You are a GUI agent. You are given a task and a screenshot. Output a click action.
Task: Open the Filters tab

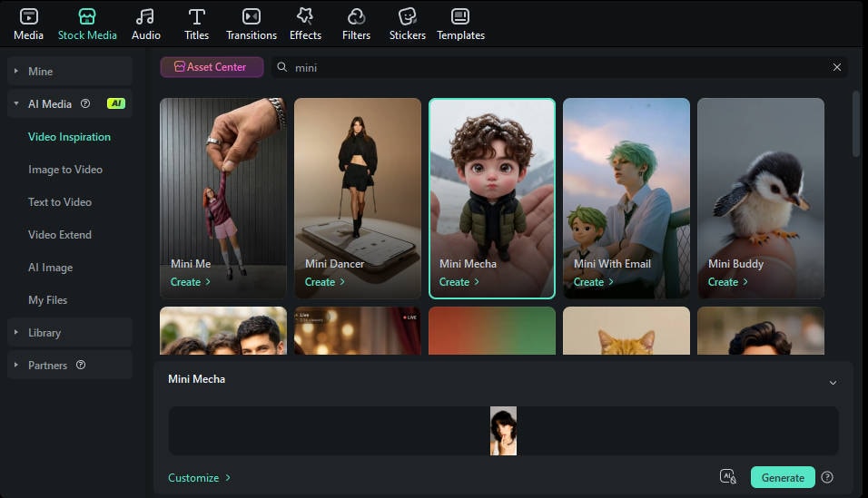[x=356, y=24]
